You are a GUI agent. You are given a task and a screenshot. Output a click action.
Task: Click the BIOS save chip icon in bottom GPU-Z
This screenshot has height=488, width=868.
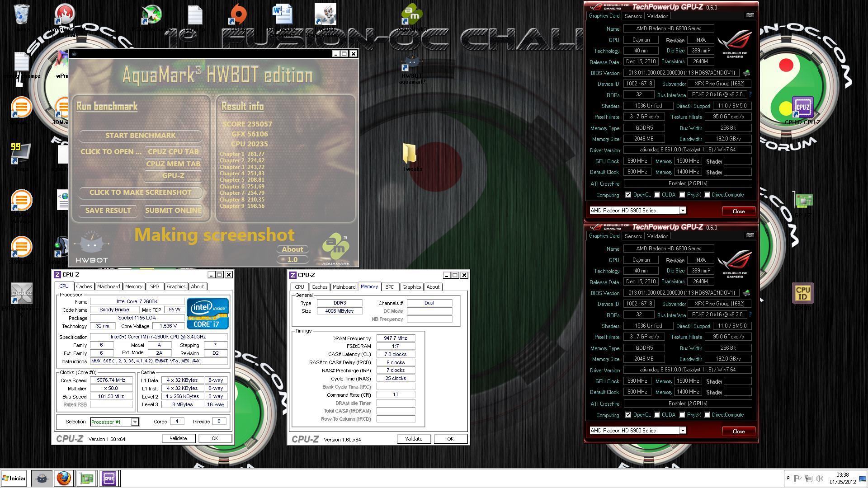746,293
